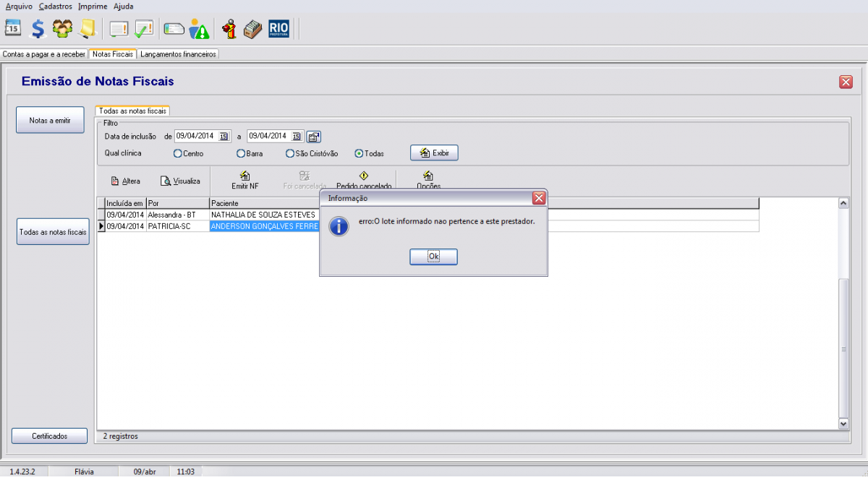Click scrollbar down arrow of the grid
The image size is (868, 477).
click(843, 424)
